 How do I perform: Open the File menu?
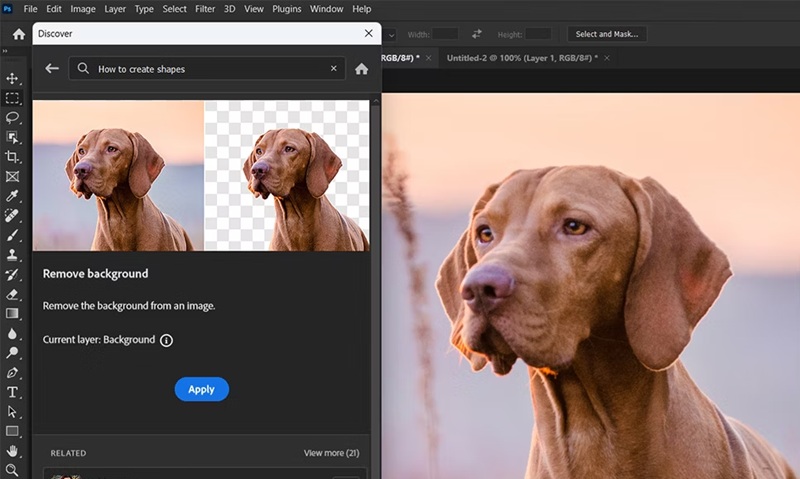pos(30,9)
